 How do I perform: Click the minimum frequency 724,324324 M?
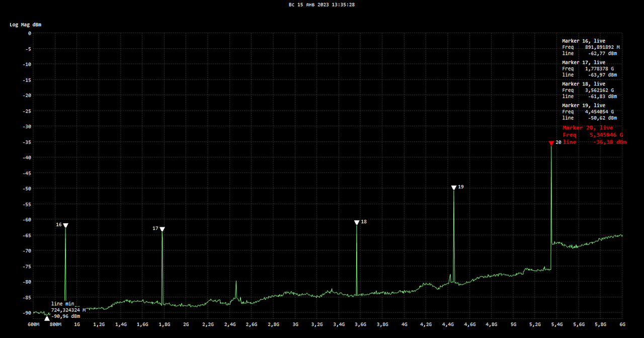tap(68, 310)
